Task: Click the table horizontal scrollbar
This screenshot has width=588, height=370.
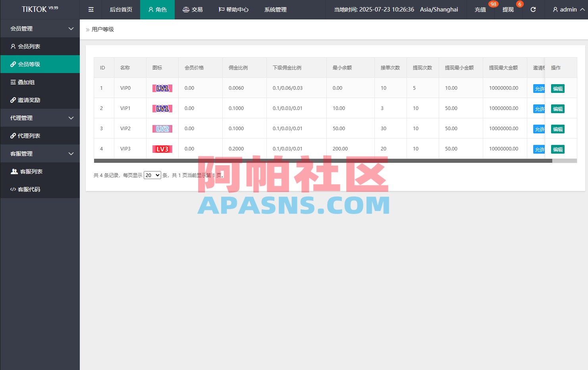Action: tap(323, 161)
